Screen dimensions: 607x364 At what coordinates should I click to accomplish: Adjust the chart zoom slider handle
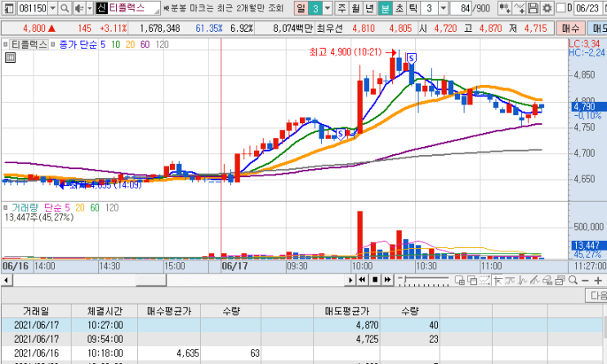pyautogui.click(x=405, y=278)
